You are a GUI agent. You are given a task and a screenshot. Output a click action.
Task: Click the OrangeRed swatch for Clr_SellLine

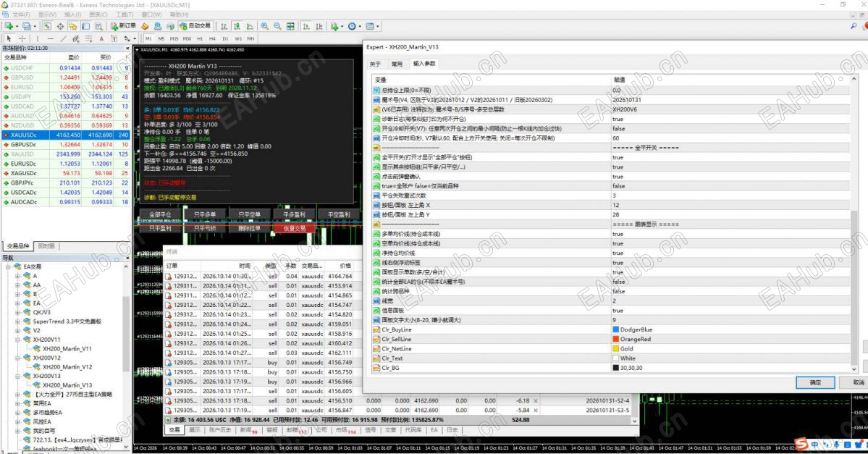pos(615,340)
